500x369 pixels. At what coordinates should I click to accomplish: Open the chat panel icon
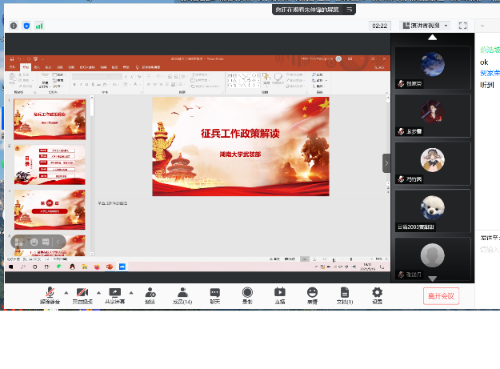[x=215, y=295]
